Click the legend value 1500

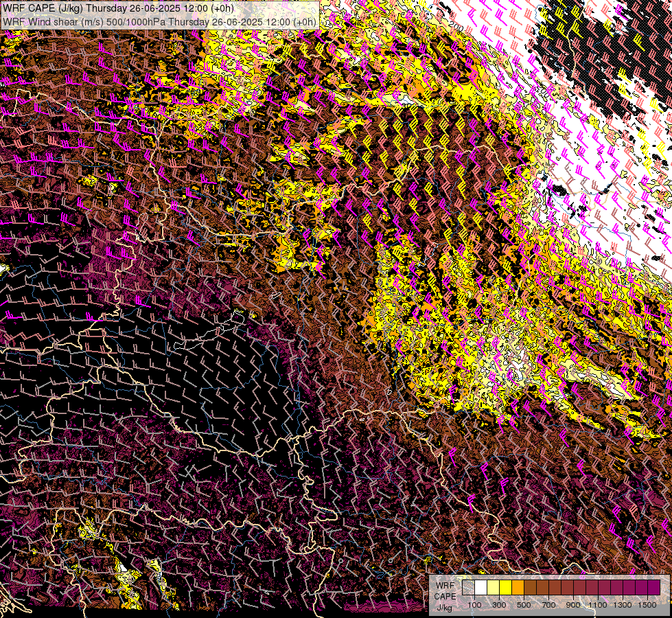647,605
